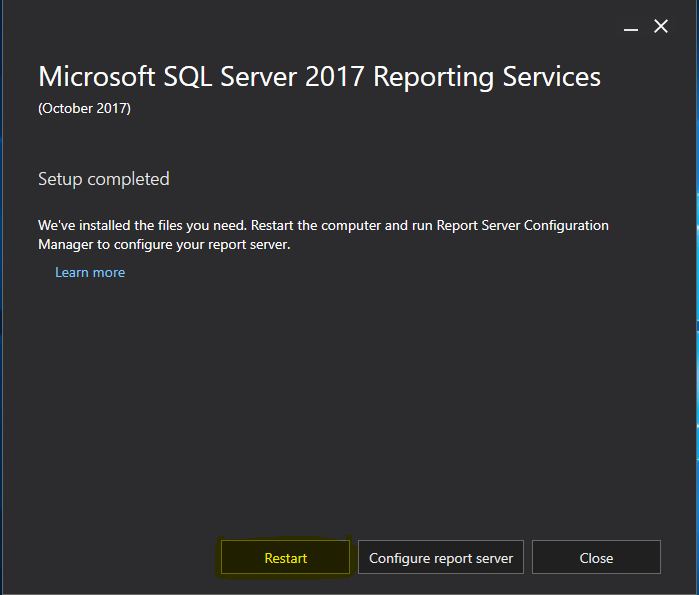Click the installed files description text
This screenshot has width=699, height=595.
[323, 235]
